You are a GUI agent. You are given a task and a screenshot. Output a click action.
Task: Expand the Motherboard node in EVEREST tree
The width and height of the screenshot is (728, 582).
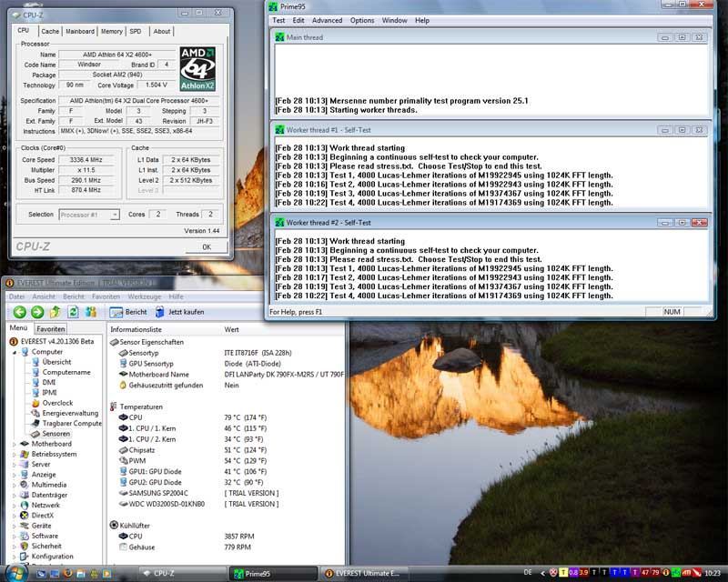[15, 444]
